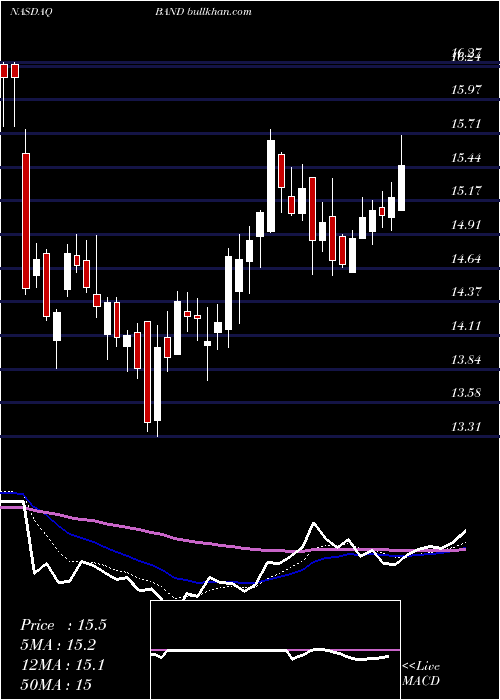Select the 13.58 price level label

(466, 393)
